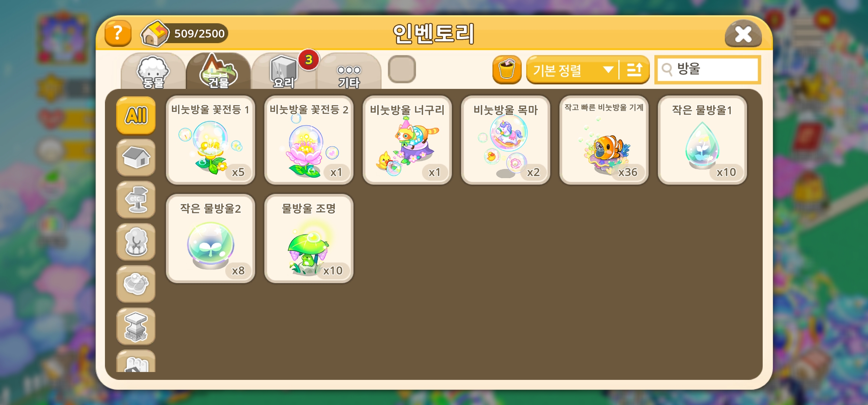This screenshot has height=405, width=868.
Task: Select the stone pedestal category filter
Action: [136, 326]
